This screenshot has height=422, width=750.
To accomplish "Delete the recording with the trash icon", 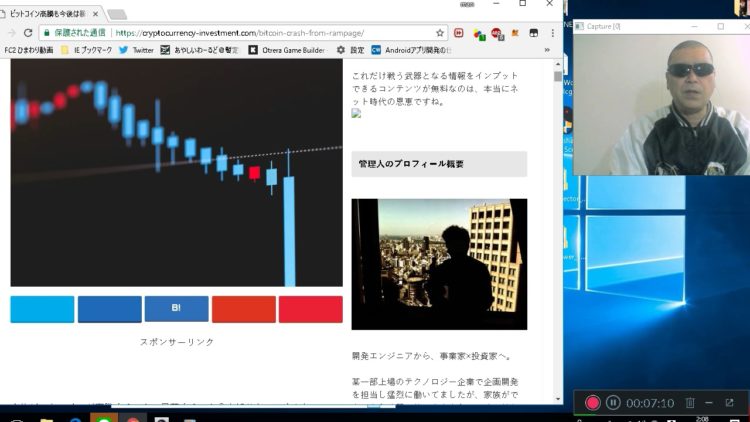I will click(689, 402).
